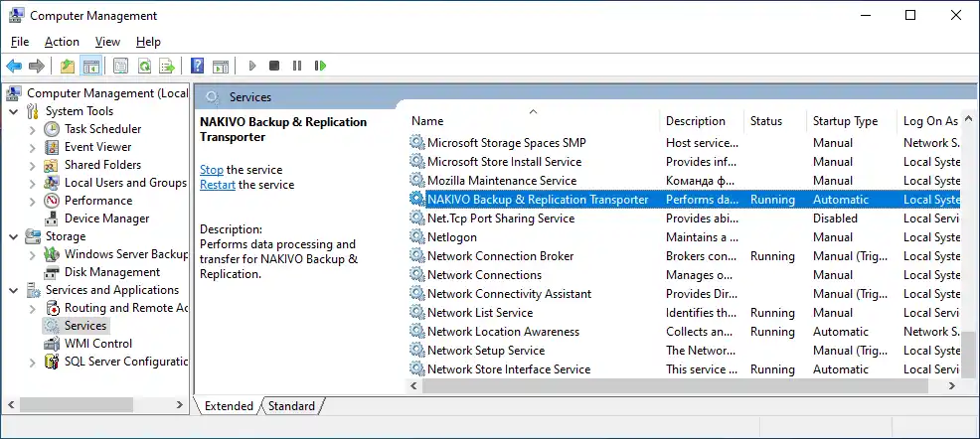Click the Forward arrow toolbar icon

pos(37,66)
